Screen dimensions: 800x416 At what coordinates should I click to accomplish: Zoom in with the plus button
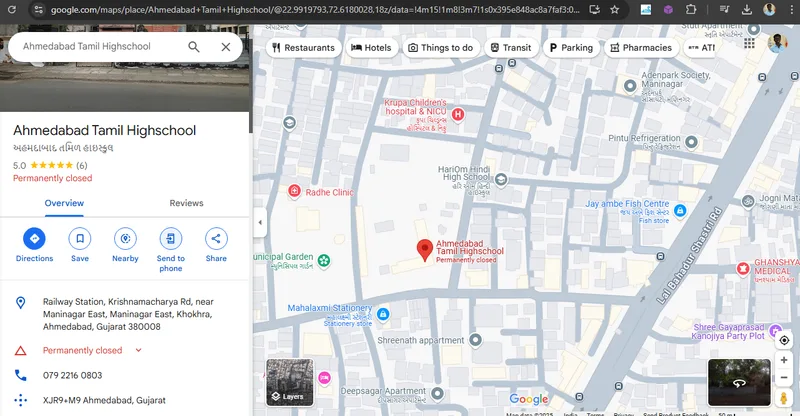[x=784, y=360]
